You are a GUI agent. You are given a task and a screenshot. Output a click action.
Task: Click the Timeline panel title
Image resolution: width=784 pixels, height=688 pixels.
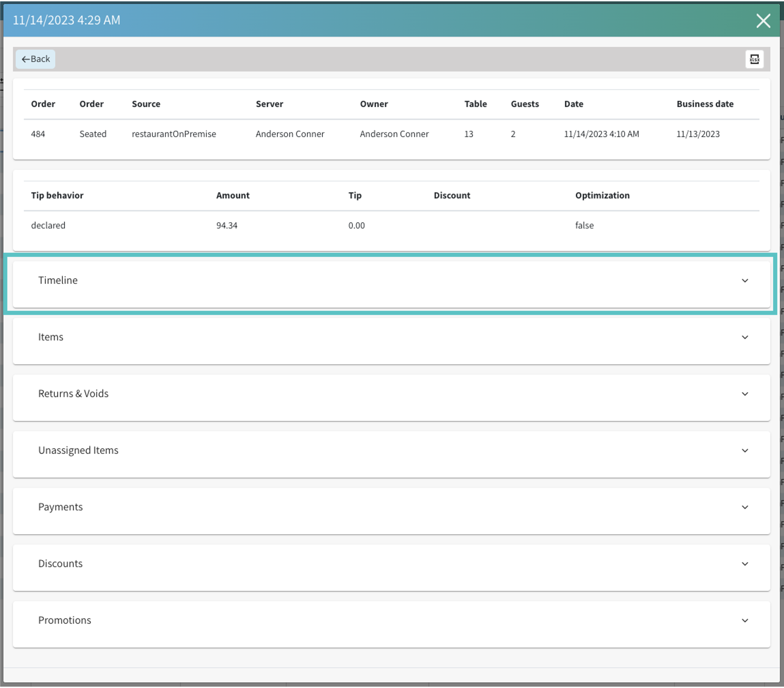58,280
